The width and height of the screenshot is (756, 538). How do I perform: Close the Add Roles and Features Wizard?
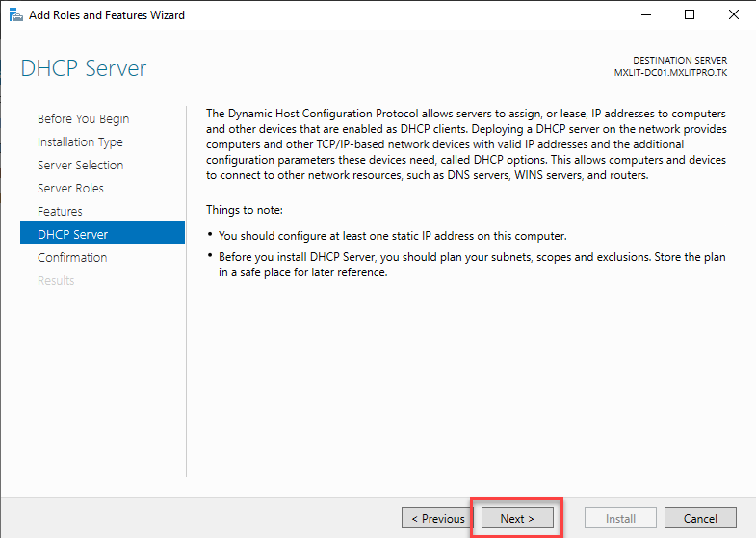733,15
